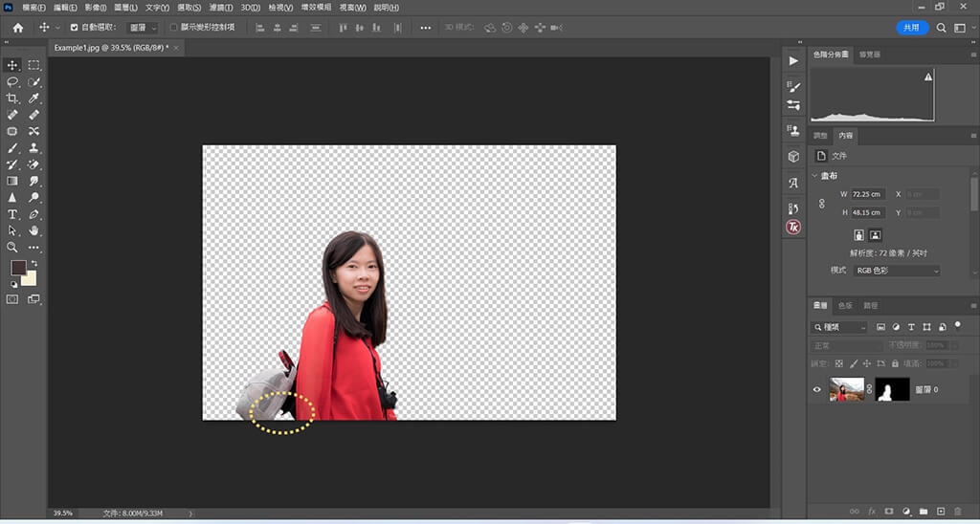Open the Actions play panel icon

click(793, 60)
